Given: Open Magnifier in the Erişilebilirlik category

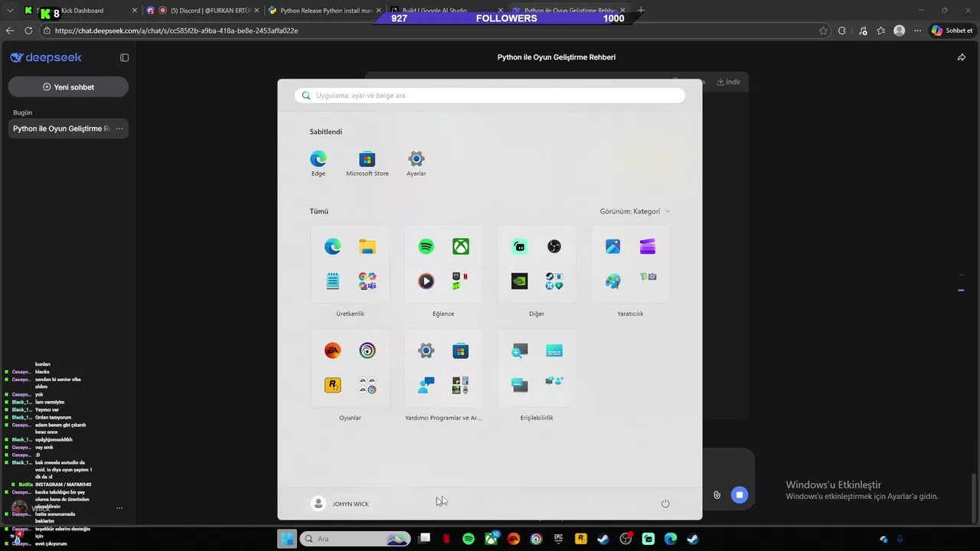Looking at the screenshot, I should tap(520, 350).
